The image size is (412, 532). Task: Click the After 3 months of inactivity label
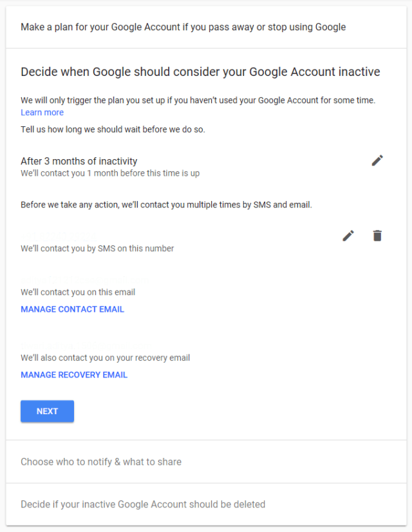pos(79,160)
